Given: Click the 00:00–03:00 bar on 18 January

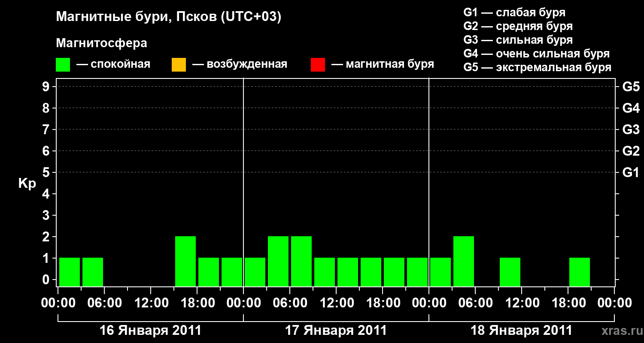Looking at the screenshot, I should pyautogui.click(x=440, y=272).
